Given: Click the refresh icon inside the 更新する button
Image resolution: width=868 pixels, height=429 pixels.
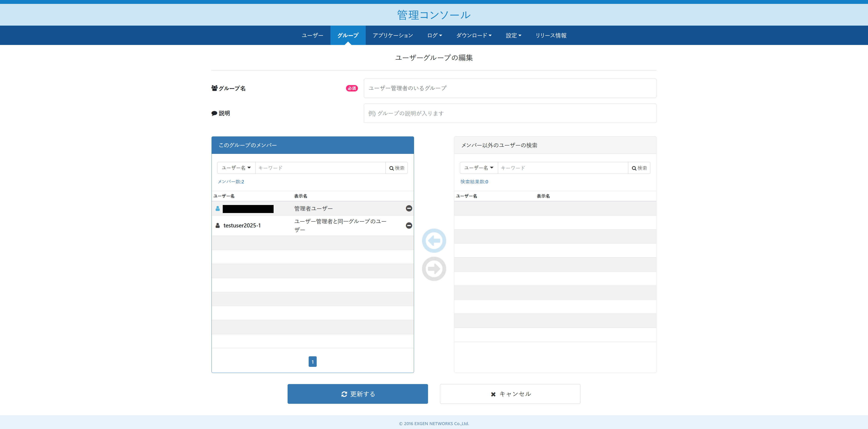Looking at the screenshot, I should coord(344,394).
